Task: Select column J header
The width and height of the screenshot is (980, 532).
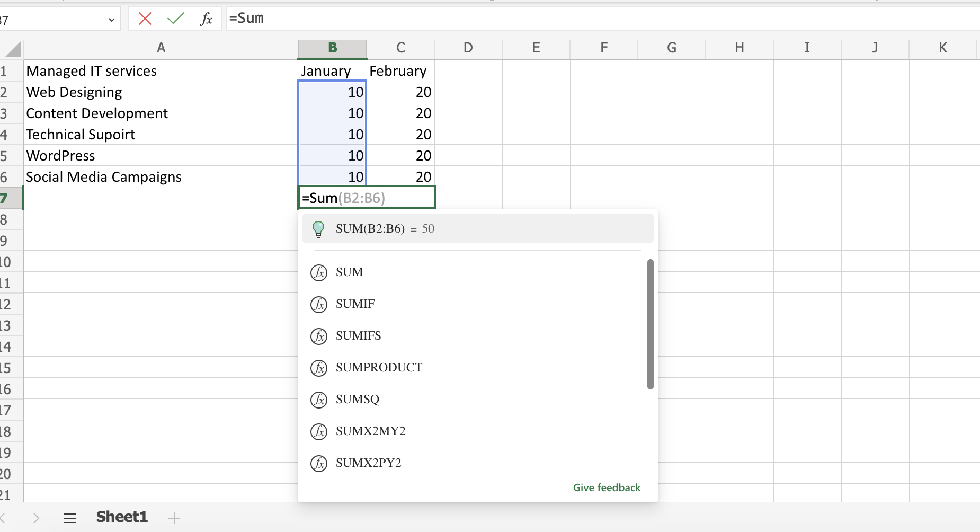Action: point(875,48)
